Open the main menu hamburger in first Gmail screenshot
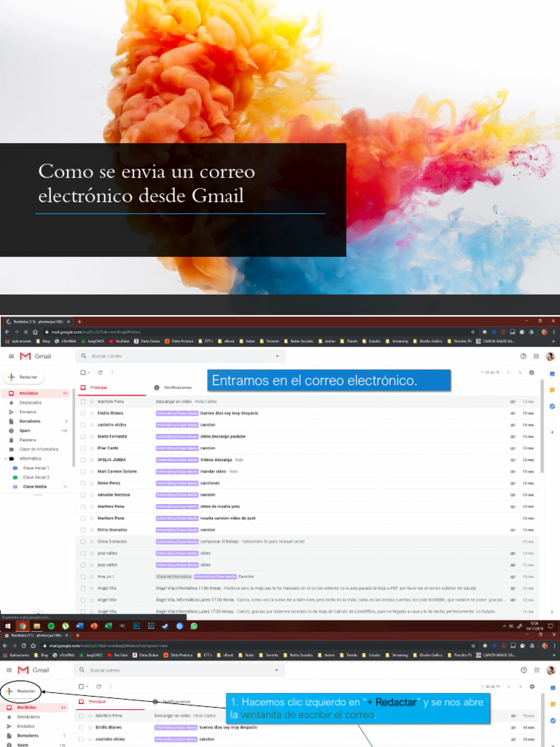Viewport: 560px width, 747px height. 12,356
